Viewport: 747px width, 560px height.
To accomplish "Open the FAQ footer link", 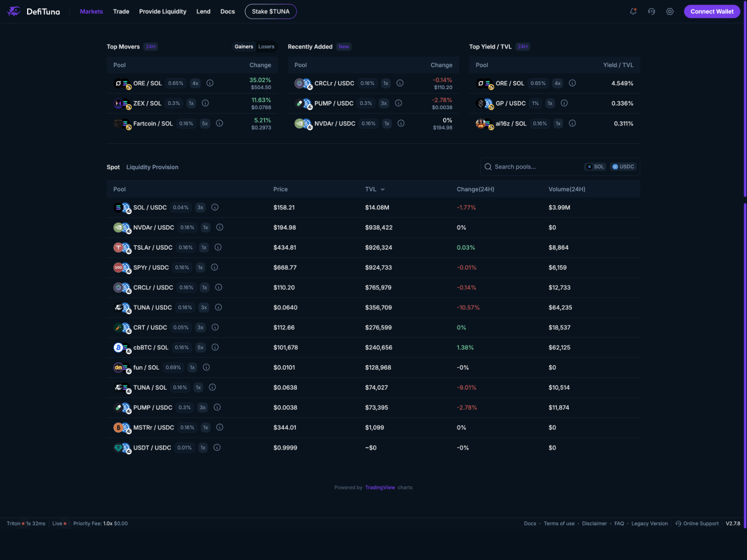I will click(x=619, y=524).
